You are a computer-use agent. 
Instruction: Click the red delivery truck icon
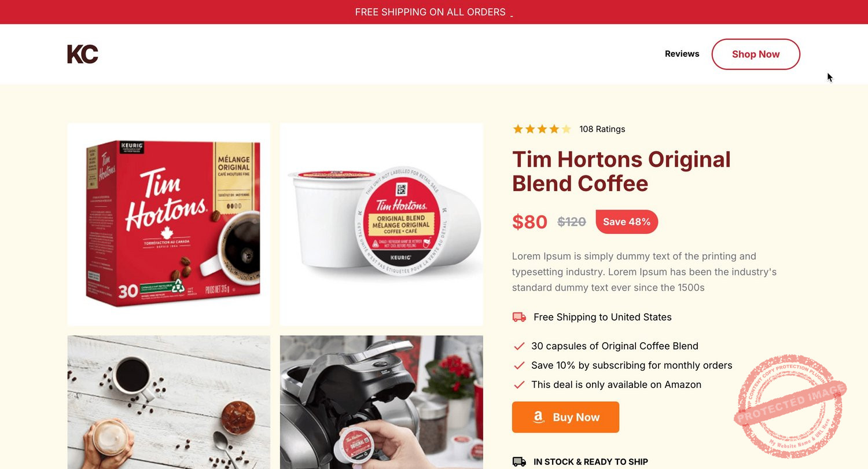[x=519, y=317]
